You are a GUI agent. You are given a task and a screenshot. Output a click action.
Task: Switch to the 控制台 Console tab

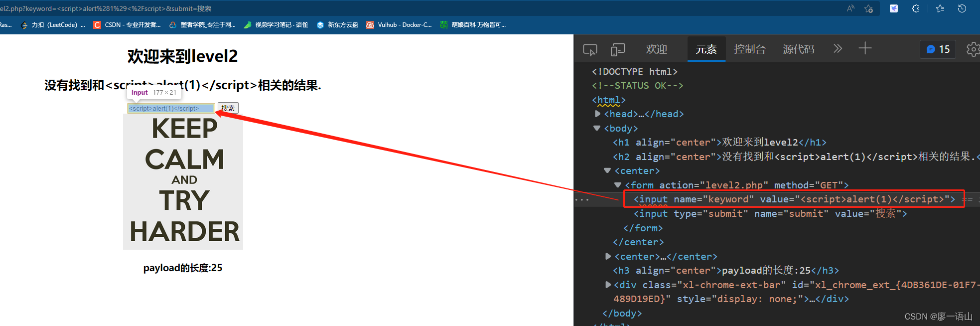click(x=750, y=49)
